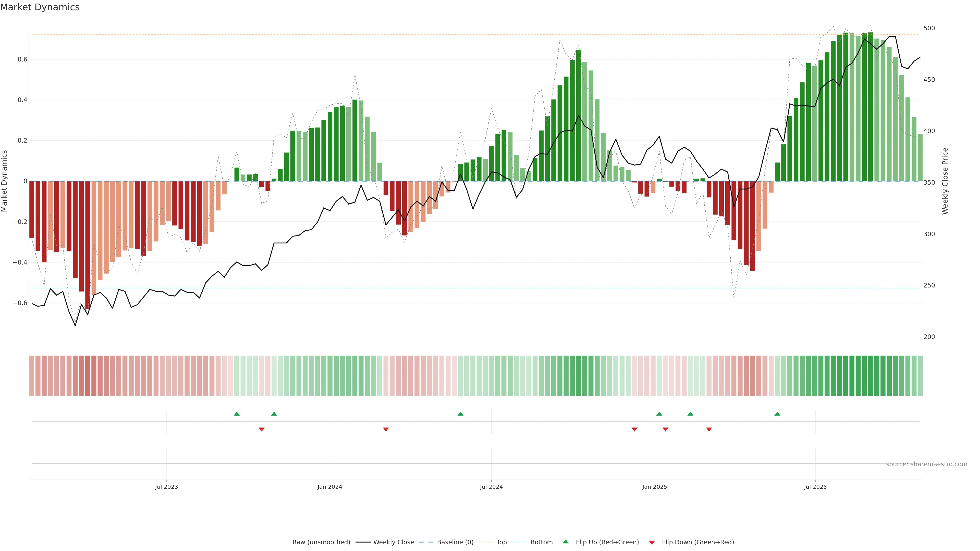Toggle the Bottom legend entry

[x=541, y=542]
